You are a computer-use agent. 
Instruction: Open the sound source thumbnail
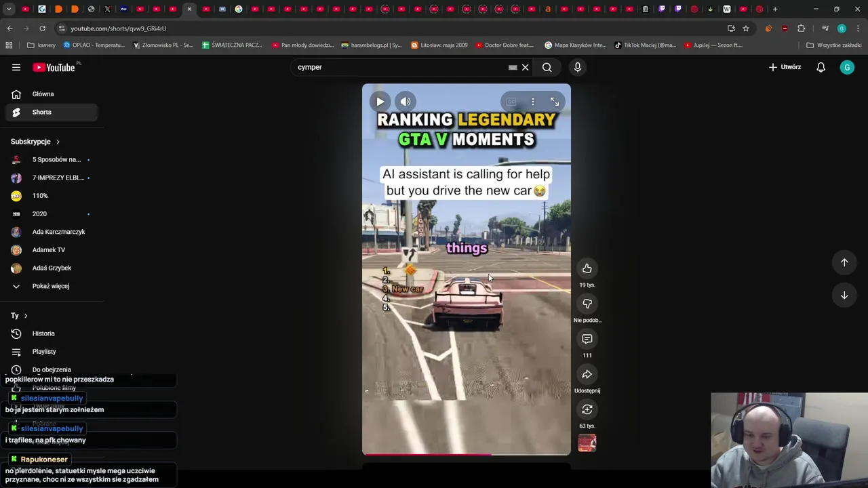point(587,443)
